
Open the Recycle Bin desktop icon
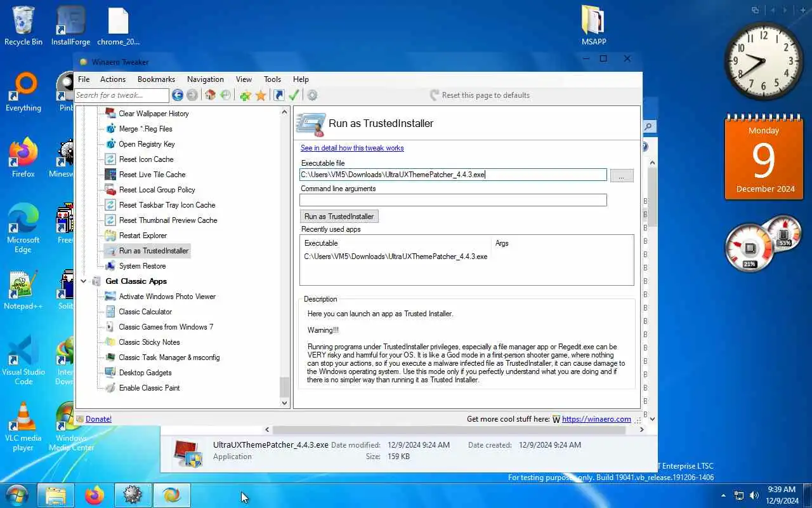tap(23, 27)
